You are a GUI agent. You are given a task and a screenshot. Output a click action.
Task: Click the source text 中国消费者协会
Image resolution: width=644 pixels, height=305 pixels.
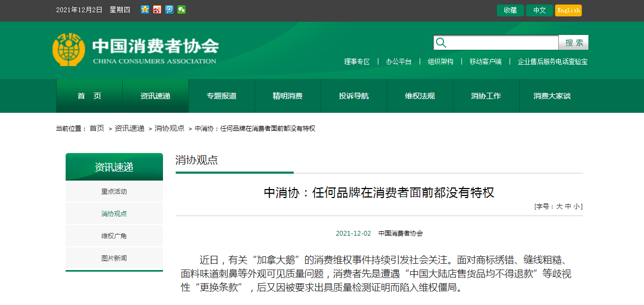click(401, 234)
